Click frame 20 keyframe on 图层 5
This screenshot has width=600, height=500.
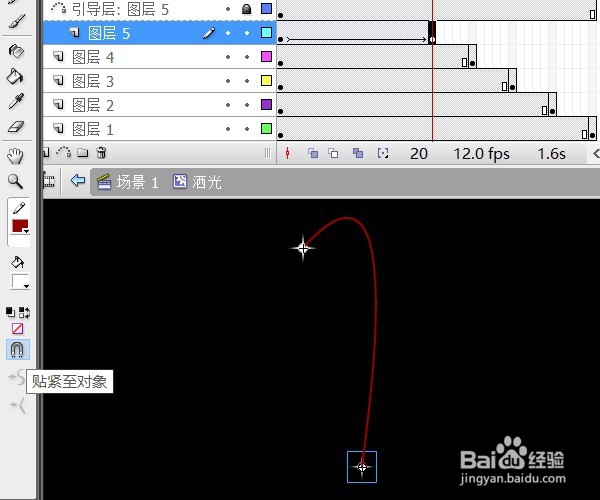click(x=432, y=33)
